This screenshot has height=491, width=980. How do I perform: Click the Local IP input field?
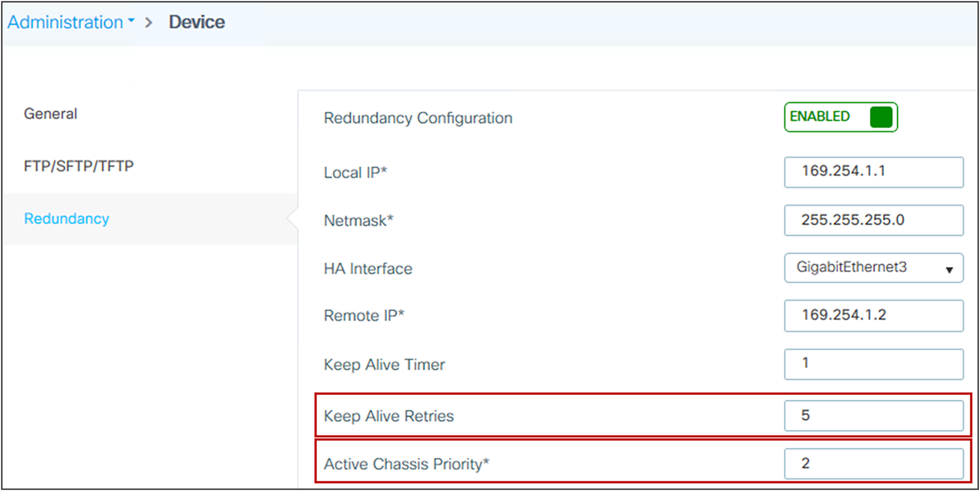(x=874, y=172)
